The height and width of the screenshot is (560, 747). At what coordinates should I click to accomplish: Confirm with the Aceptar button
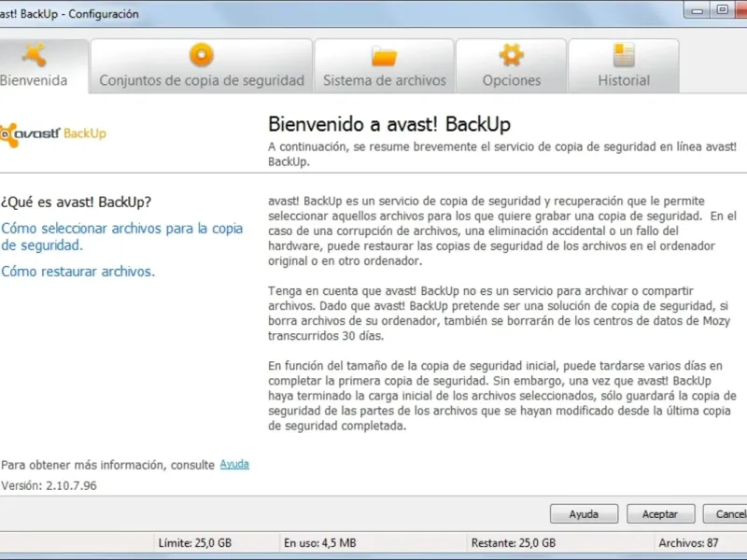tap(660, 514)
